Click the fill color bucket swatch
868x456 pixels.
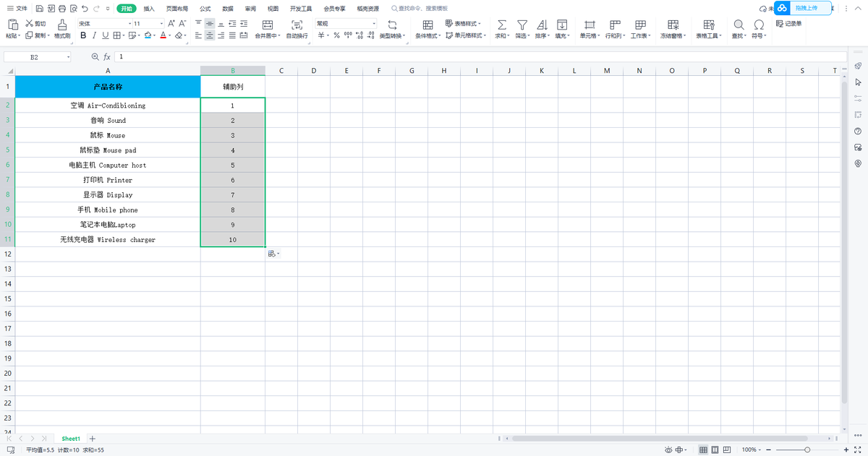(x=148, y=35)
